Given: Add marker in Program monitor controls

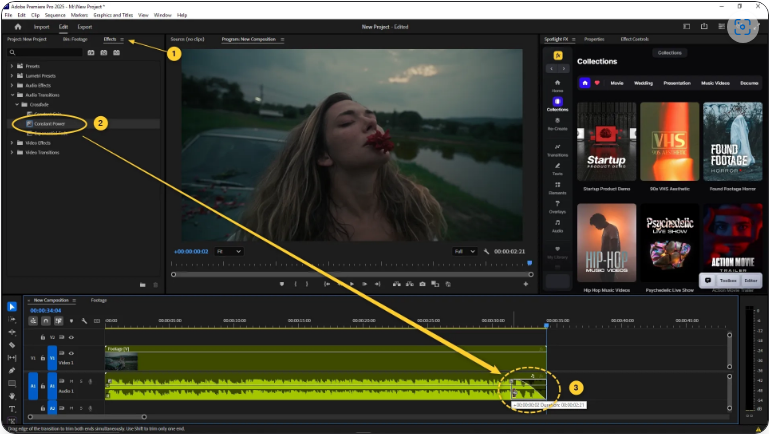Looking at the screenshot, I should [282, 284].
